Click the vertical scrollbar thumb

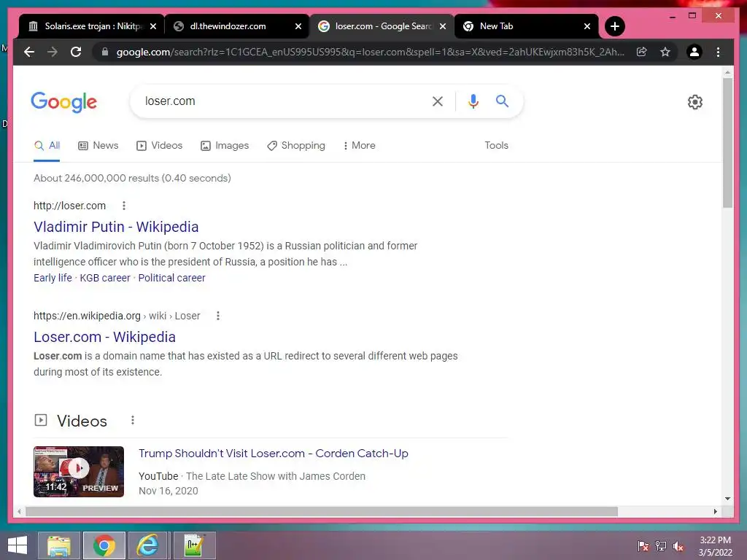click(727, 143)
